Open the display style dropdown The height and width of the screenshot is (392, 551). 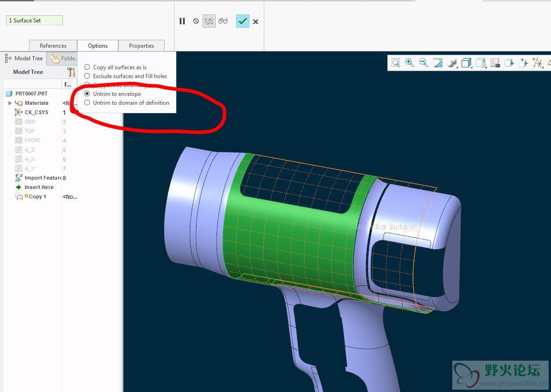tap(452, 63)
